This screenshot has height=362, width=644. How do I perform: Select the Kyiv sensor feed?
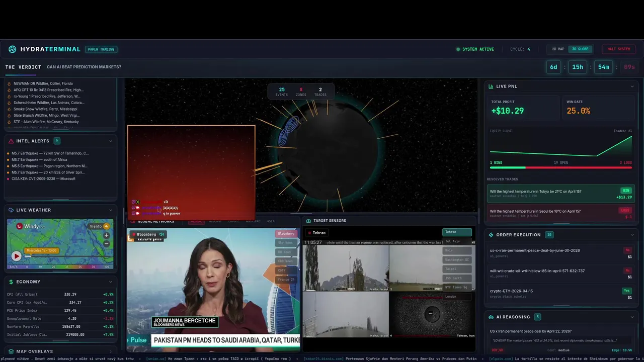[457, 250]
